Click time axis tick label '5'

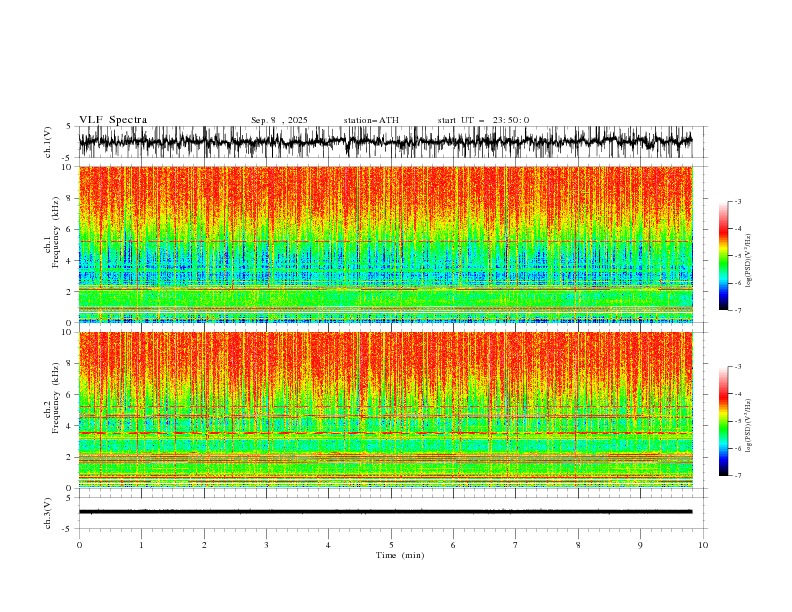[391, 545]
